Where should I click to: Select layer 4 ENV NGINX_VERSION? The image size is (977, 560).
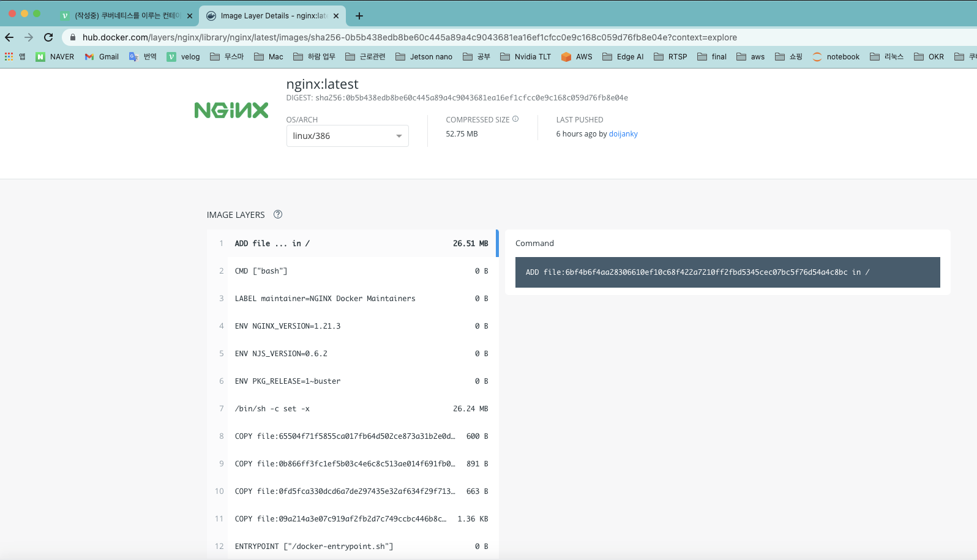pos(353,326)
